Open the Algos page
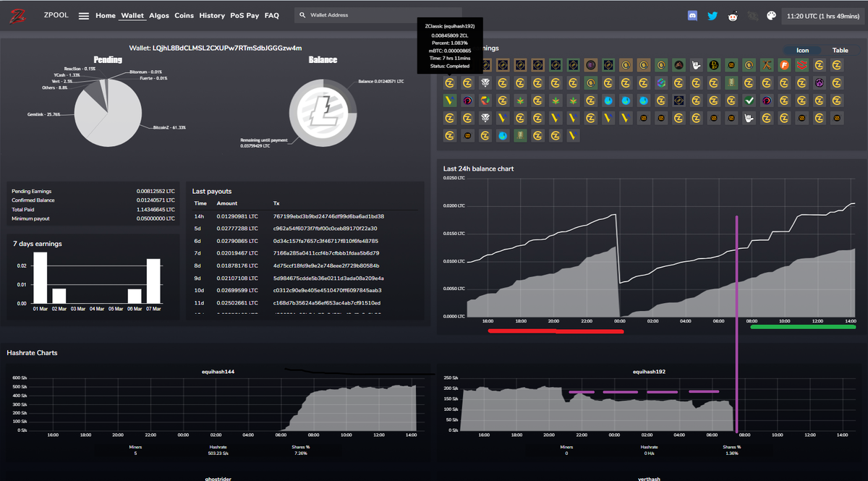868x481 pixels. point(159,15)
